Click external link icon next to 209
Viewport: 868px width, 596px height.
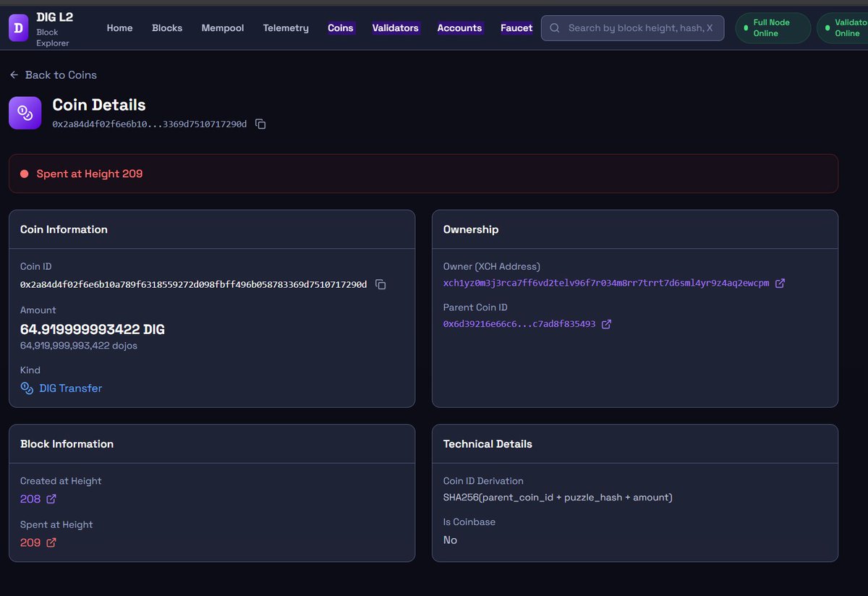click(51, 542)
